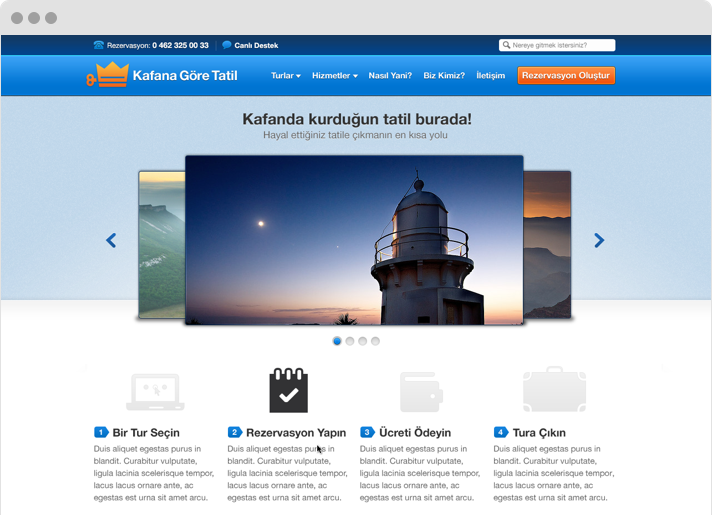The width and height of the screenshot is (712, 515).
Task: Click the search magnifier icon
Action: pos(507,45)
